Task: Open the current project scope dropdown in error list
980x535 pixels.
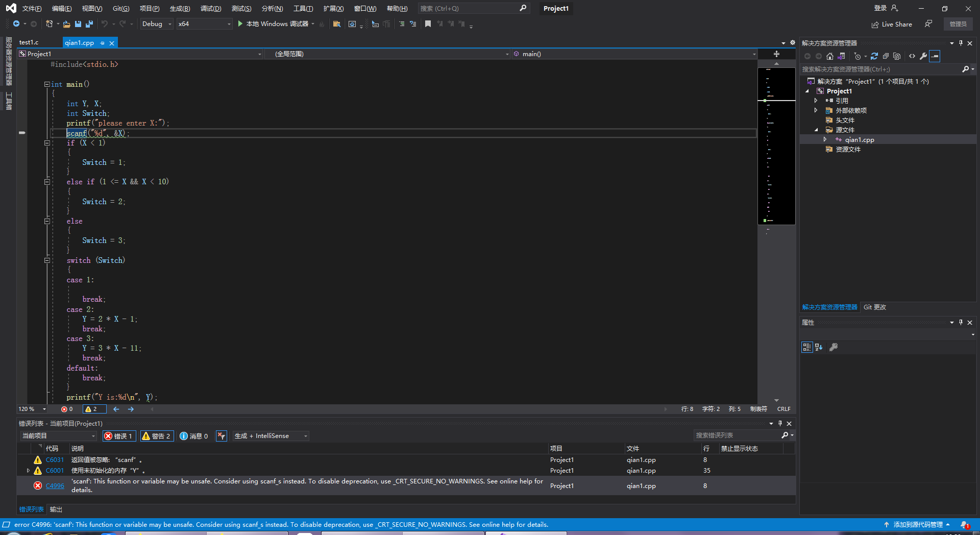Action: [58, 436]
